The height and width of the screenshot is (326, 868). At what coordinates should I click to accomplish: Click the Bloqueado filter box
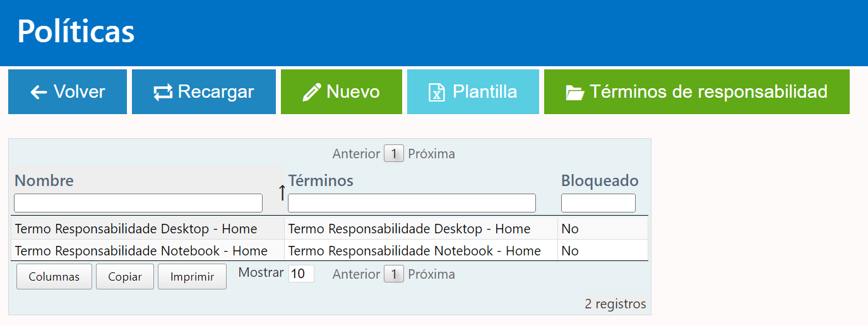coord(598,203)
